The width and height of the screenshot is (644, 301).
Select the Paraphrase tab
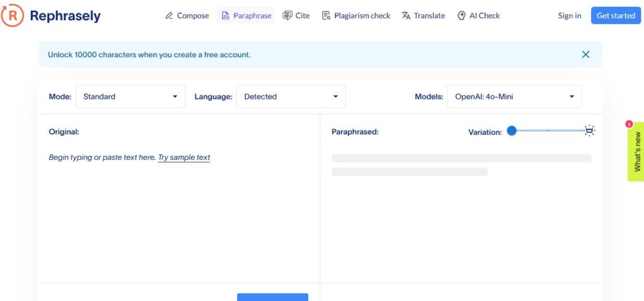(x=246, y=16)
